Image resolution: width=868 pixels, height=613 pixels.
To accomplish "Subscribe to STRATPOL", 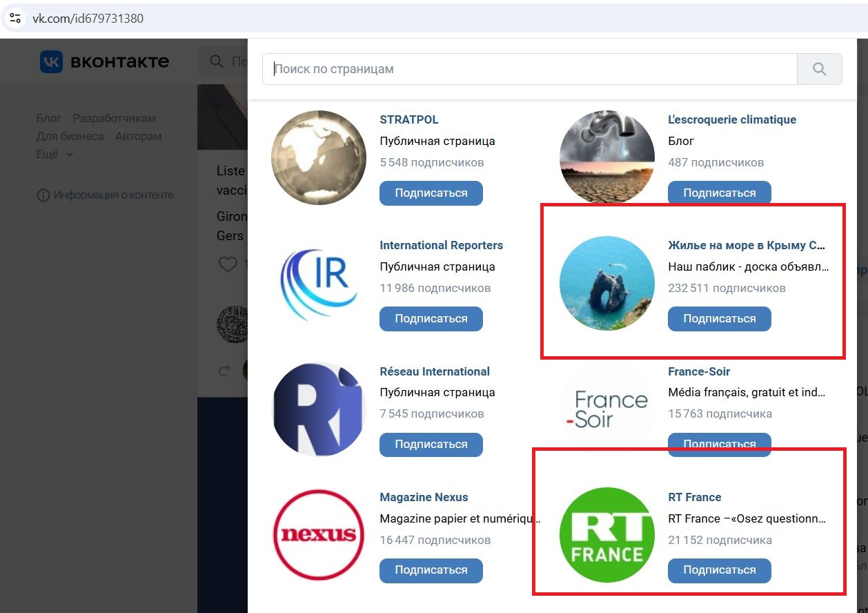I will pyautogui.click(x=431, y=193).
